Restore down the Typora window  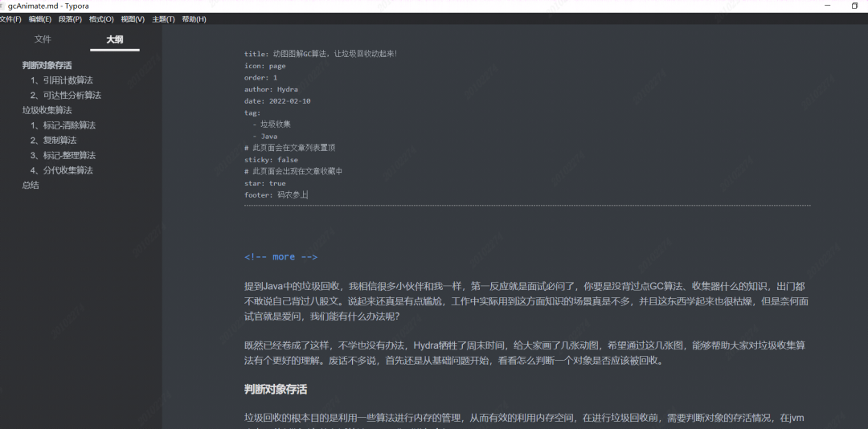tap(854, 6)
